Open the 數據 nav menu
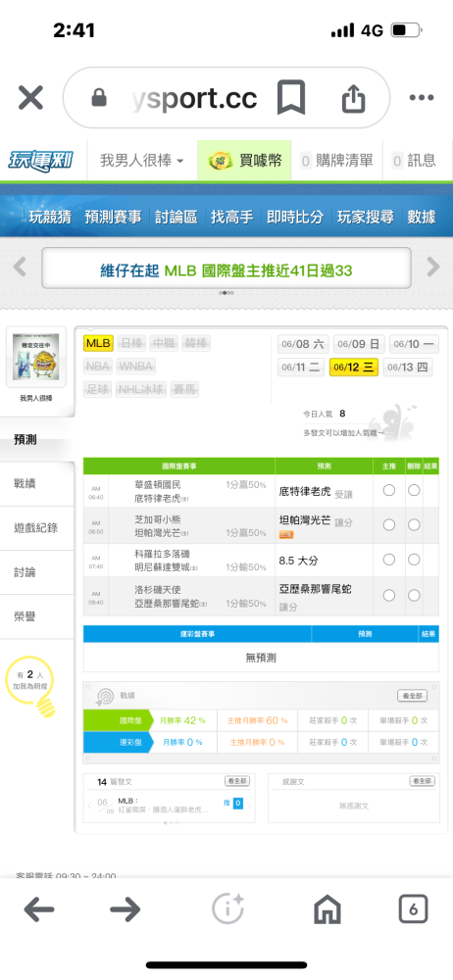 (x=422, y=217)
